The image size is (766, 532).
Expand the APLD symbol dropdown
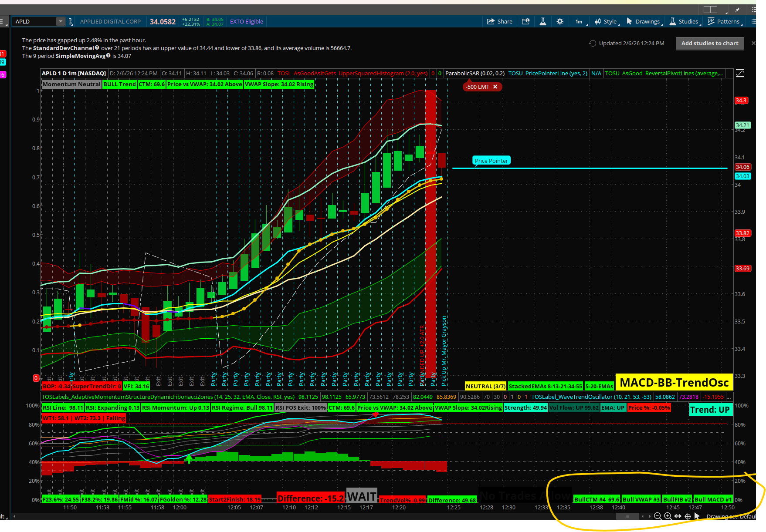pyautogui.click(x=61, y=21)
